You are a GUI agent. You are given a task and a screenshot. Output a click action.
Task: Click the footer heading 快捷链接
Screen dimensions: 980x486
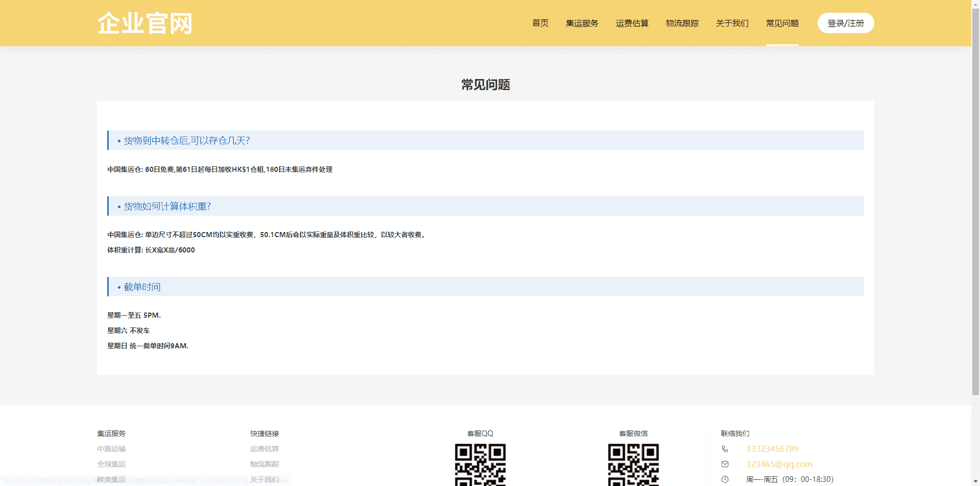264,433
